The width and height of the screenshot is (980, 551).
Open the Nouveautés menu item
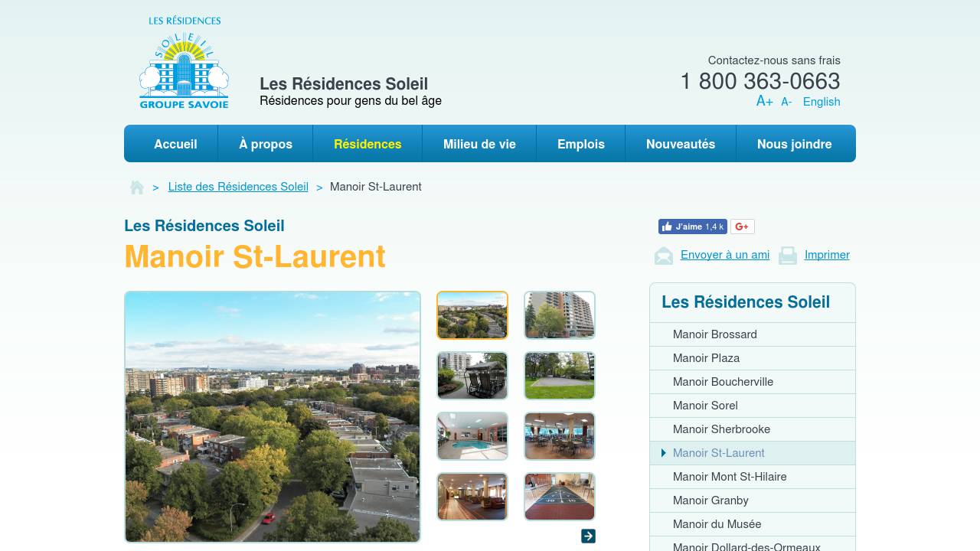pos(681,144)
